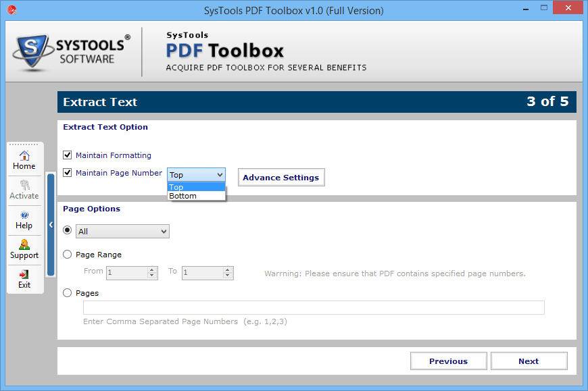The height and width of the screenshot is (391, 588).
Task: Click the Page Range label
Action: 99,255
